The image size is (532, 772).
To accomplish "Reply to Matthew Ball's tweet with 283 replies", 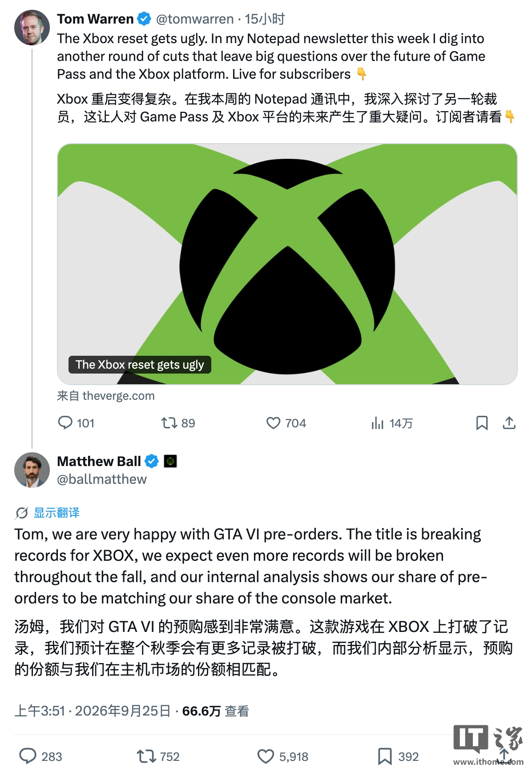I will pos(28,756).
